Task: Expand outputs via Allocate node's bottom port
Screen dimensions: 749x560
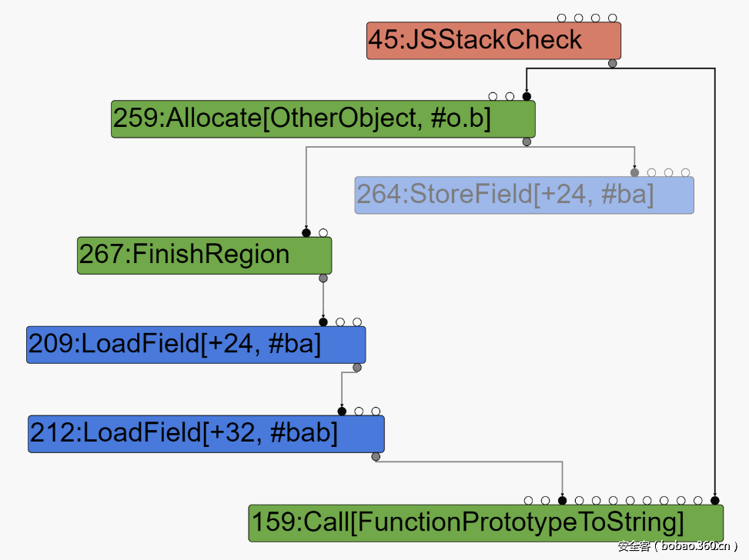Action: [527, 142]
